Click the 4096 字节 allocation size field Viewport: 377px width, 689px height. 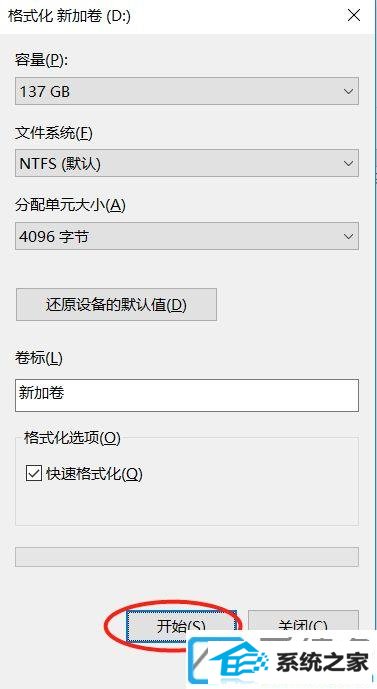pos(187,236)
